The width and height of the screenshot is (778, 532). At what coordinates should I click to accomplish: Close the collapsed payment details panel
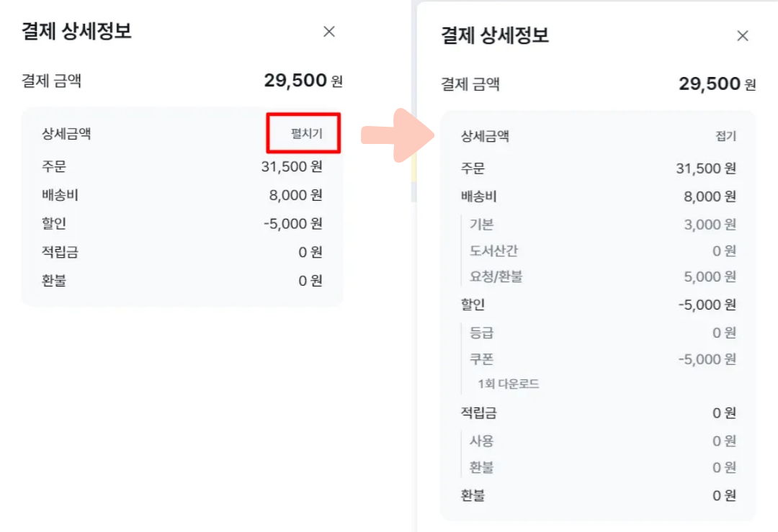[x=329, y=32]
